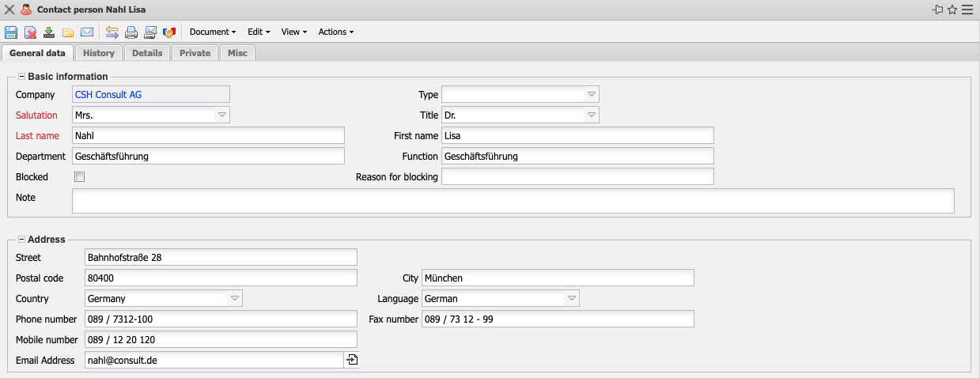The width and height of the screenshot is (980, 378).
Task: Open the Actions menu
Action: click(335, 32)
